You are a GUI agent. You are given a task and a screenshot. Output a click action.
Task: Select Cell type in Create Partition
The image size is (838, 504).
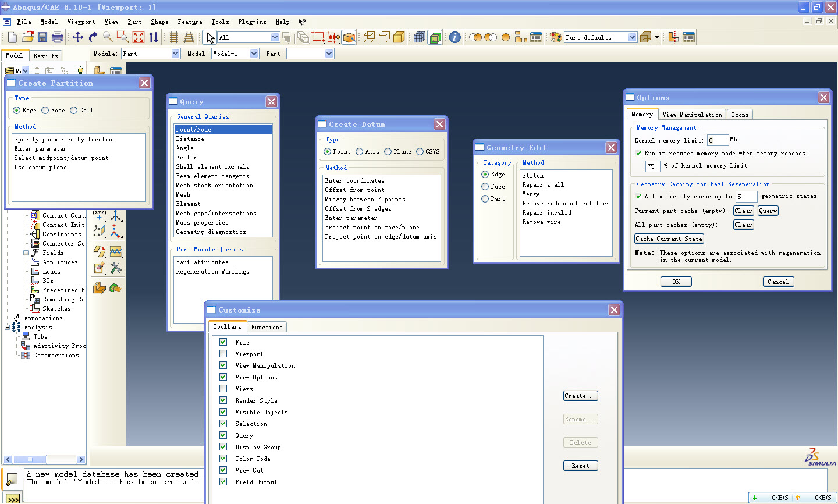[73, 110]
